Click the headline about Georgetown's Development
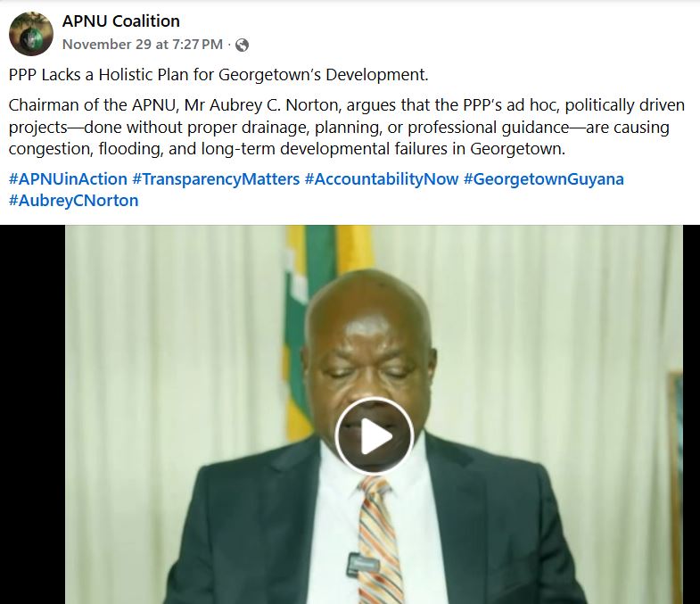Viewport: 700px width, 604px height. coord(218,75)
